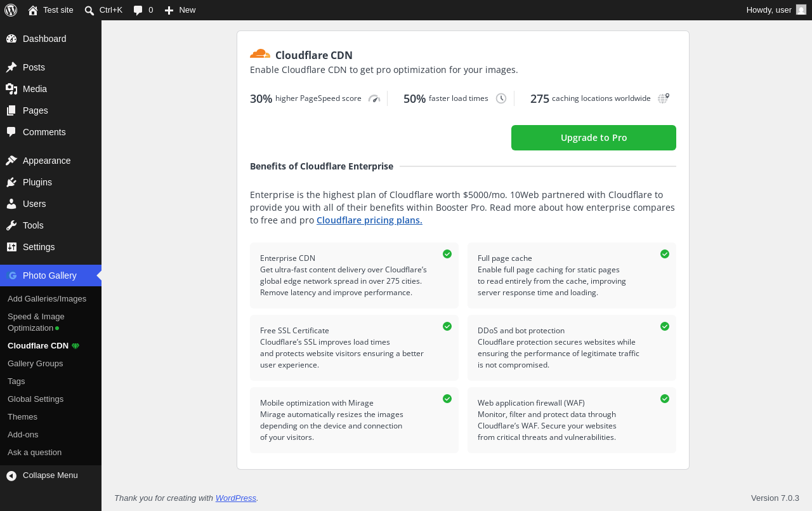Select Global Settings in the sidebar
The image size is (812, 511).
click(36, 399)
